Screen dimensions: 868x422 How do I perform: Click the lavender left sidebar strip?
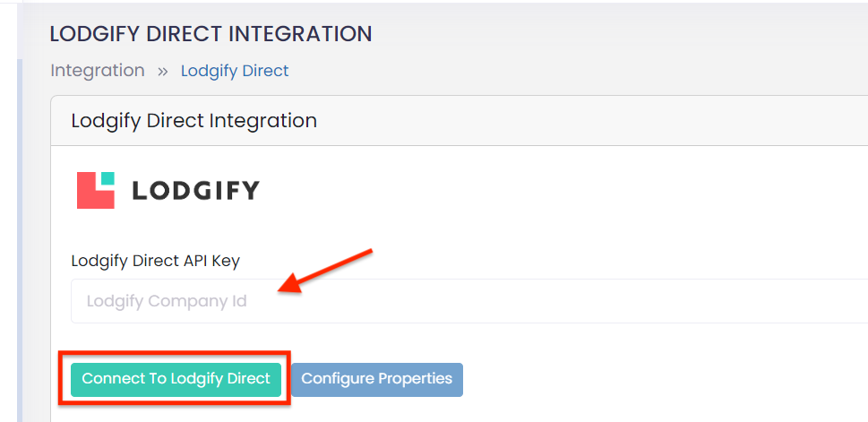tap(20, 242)
